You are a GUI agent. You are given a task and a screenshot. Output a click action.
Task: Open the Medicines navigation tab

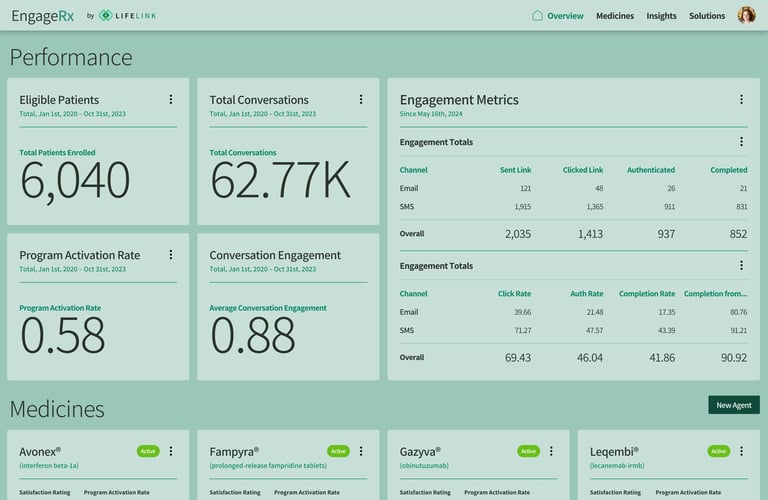[615, 16]
